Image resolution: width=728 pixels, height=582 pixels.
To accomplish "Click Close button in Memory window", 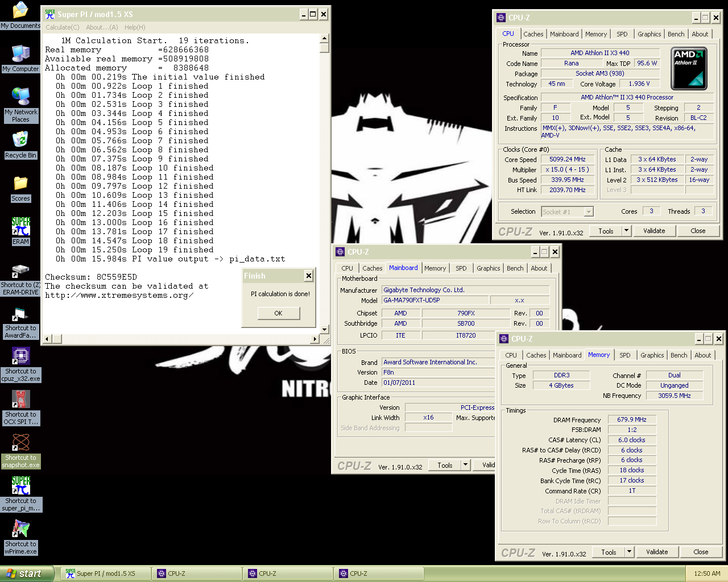I will tap(701, 552).
